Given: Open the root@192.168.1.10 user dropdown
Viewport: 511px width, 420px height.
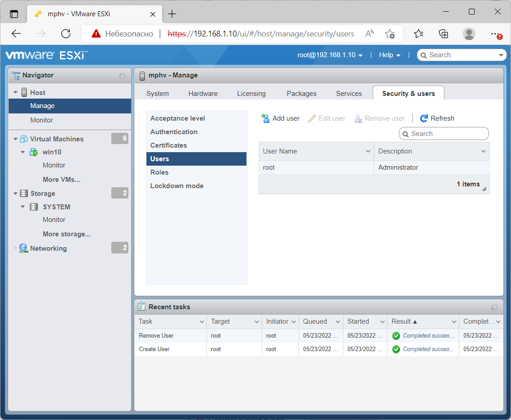Looking at the screenshot, I should pyautogui.click(x=330, y=55).
